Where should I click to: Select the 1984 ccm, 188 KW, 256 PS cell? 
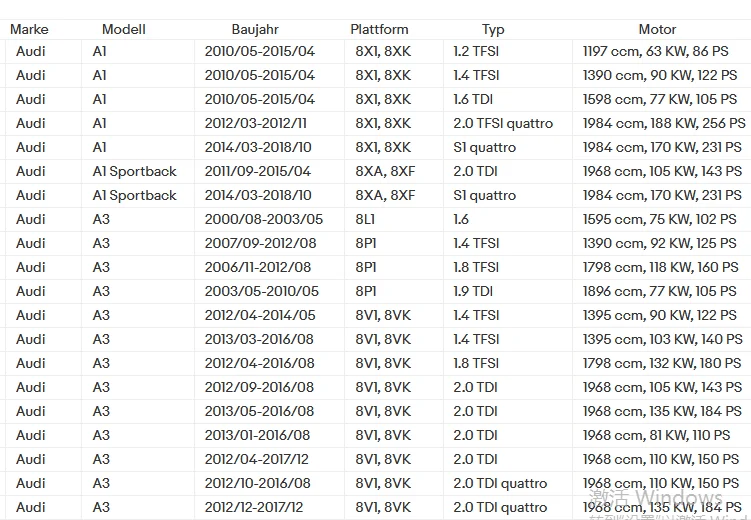point(662,123)
